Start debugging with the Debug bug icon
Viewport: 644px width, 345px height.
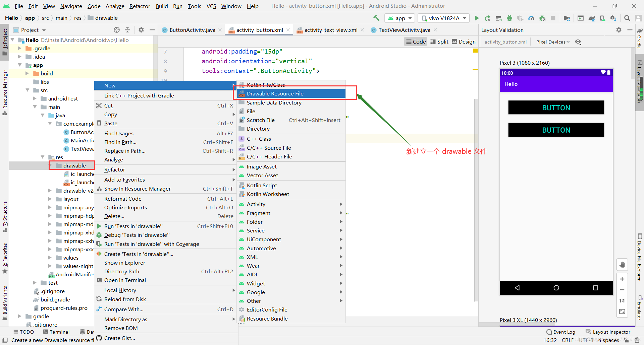point(509,18)
